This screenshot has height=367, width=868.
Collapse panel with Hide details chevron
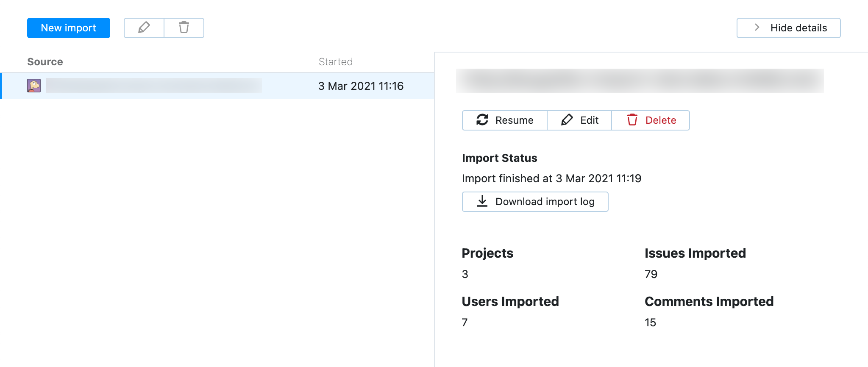point(757,28)
